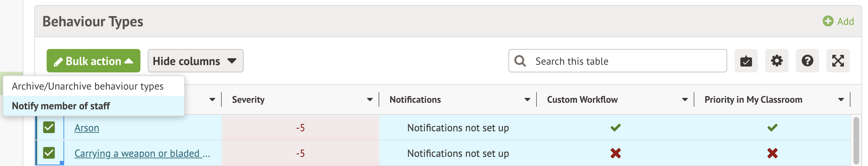Collapse the Bulk action button menu
Viewport: 868px width, 166px height.
(93, 61)
